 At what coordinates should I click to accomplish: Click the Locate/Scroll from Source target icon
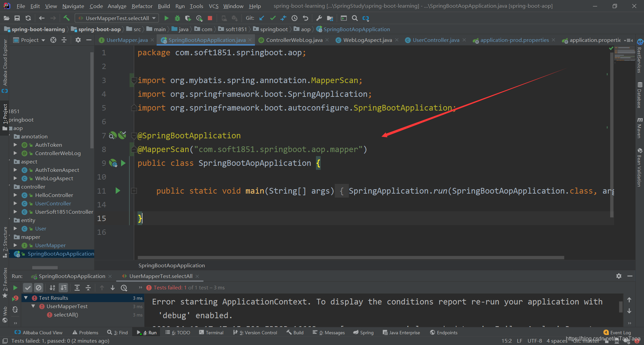point(53,40)
